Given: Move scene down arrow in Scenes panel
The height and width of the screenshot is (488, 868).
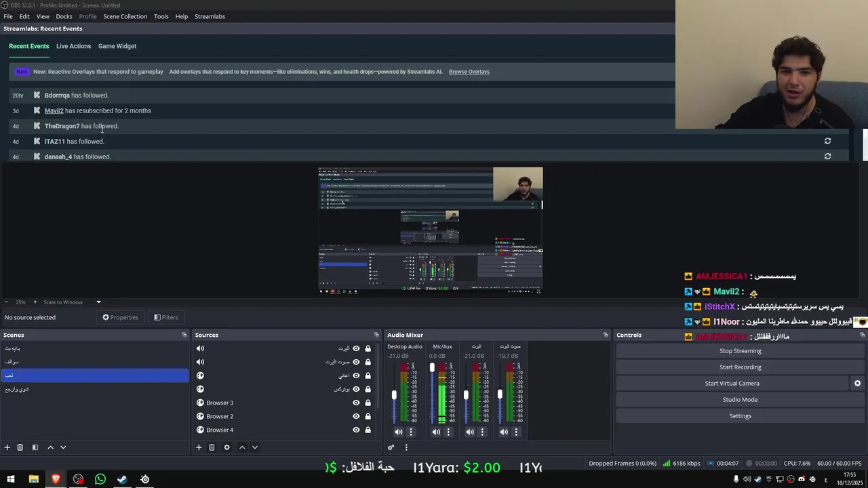Looking at the screenshot, I should pos(63,447).
